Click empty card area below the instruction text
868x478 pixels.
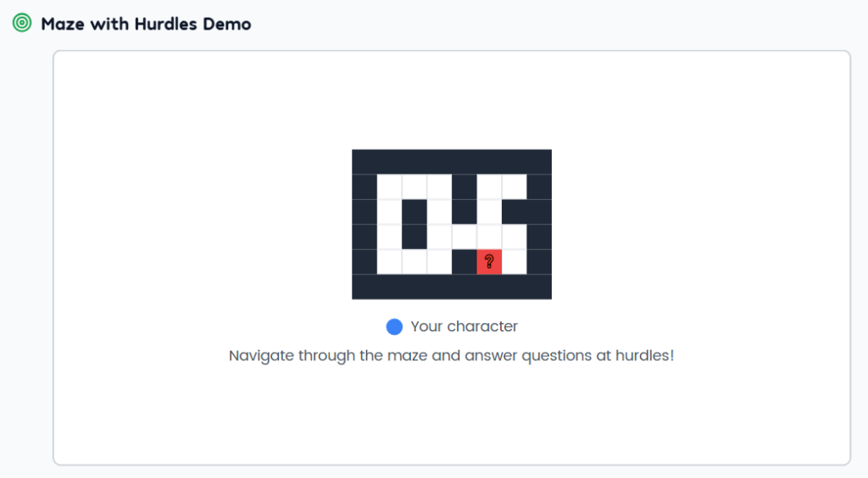click(451, 415)
